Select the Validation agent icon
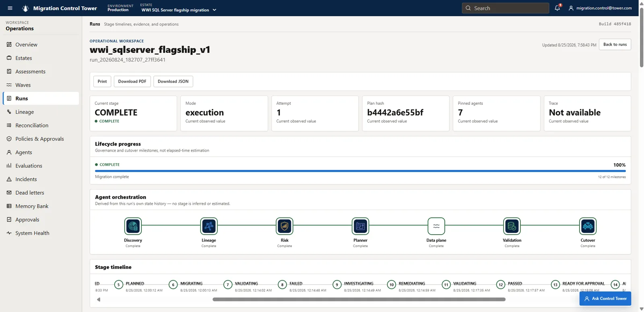The height and width of the screenshot is (312, 644). coord(512,226)
